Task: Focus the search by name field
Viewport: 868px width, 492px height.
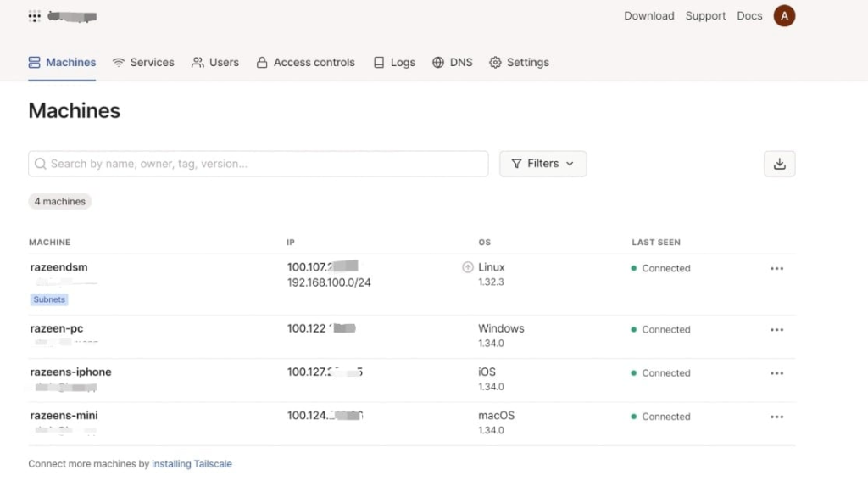Action: point(258,164)
